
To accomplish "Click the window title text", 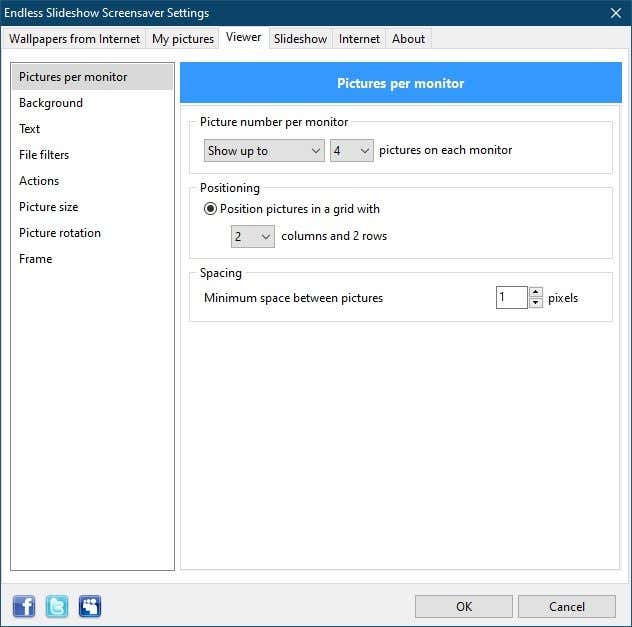I will 107,12.
